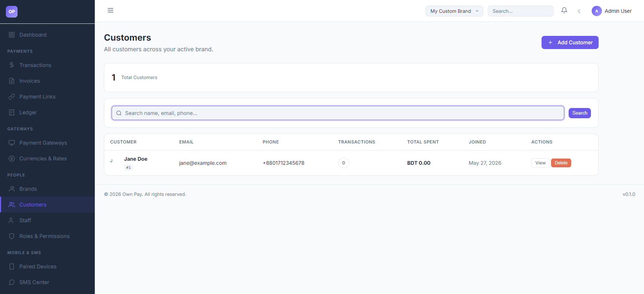Open the My Custom Brand dropdown
The width and height of the screenshot is (644, 294).
click(x=454, y=11)
